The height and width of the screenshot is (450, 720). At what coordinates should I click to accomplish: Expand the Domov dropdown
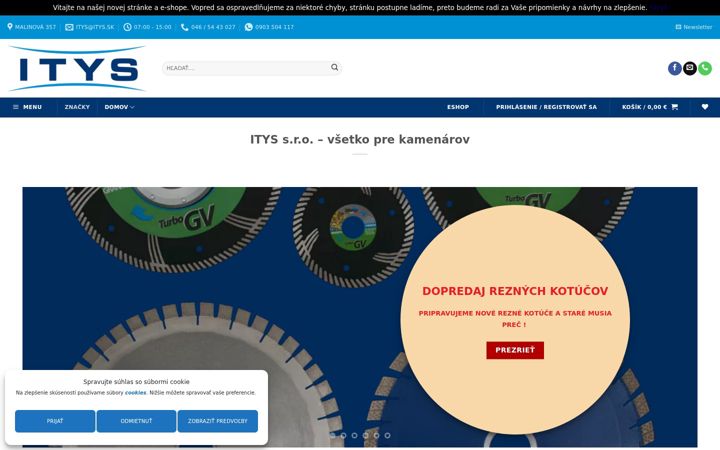point(119,107)
